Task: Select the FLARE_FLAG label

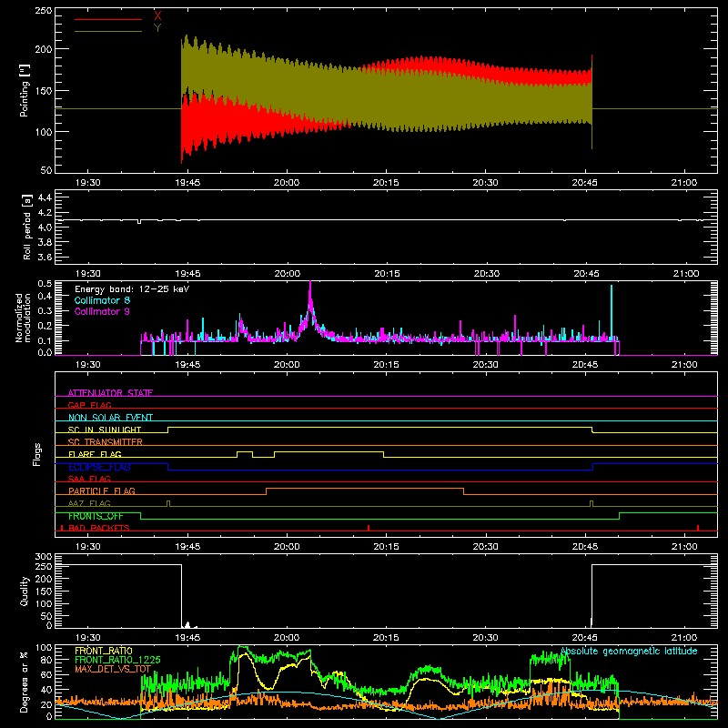Action: click(95, 454)
